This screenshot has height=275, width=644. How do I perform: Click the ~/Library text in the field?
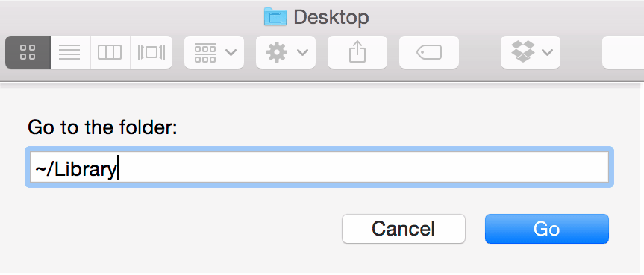[76, 169]
